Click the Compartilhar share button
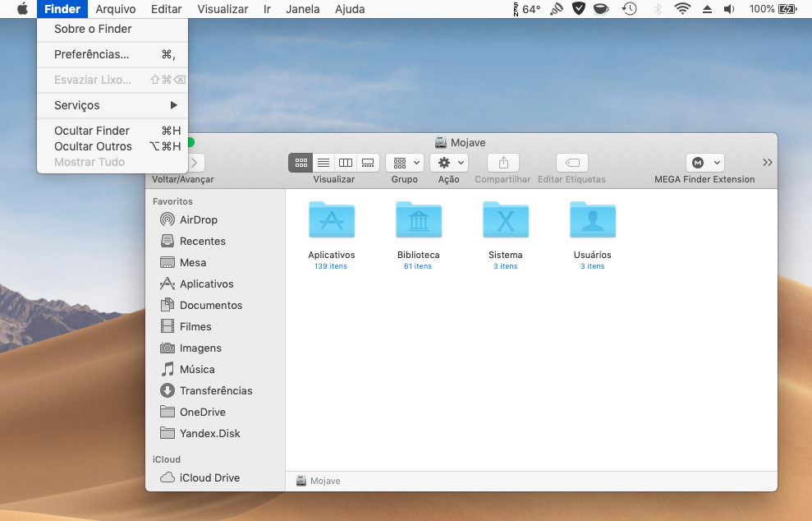Image resolution: width=812 pixels, height=521 pixels. pos(502,163)
